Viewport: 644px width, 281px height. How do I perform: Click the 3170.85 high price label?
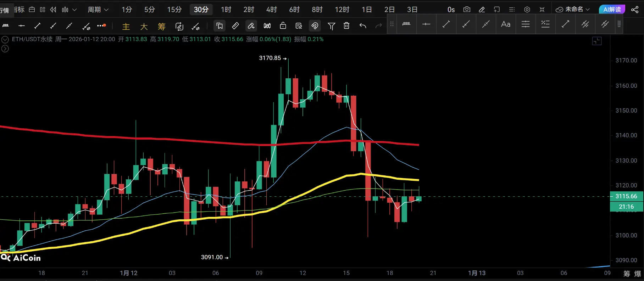coord(270,58)
